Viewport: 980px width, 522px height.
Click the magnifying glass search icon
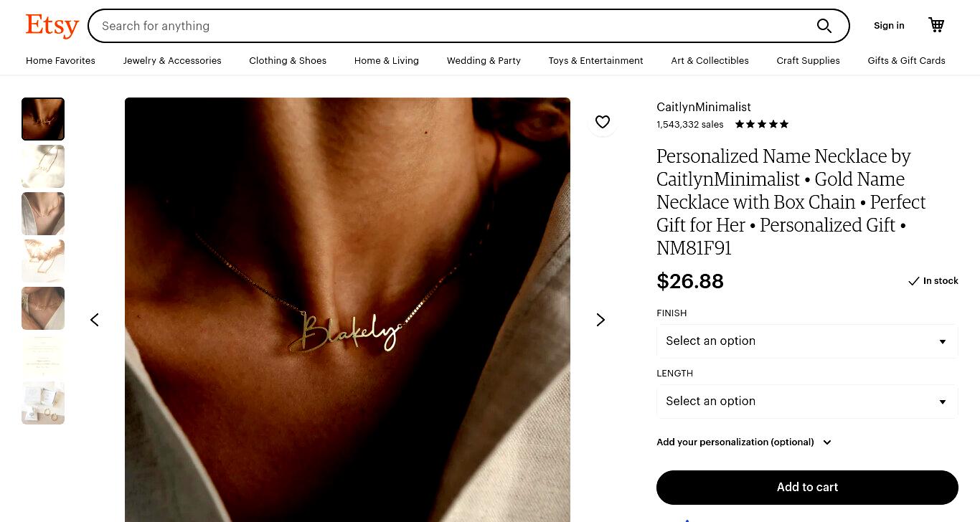[824, 26]
